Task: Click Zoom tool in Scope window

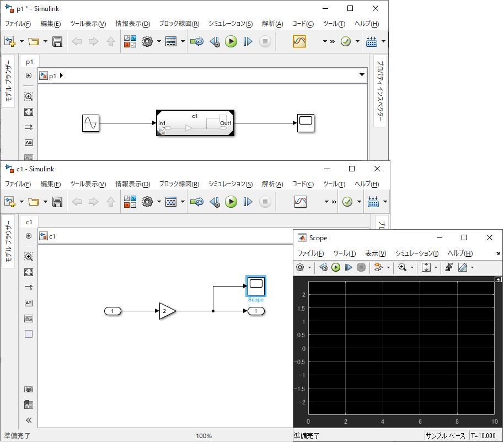Action: 402,267
